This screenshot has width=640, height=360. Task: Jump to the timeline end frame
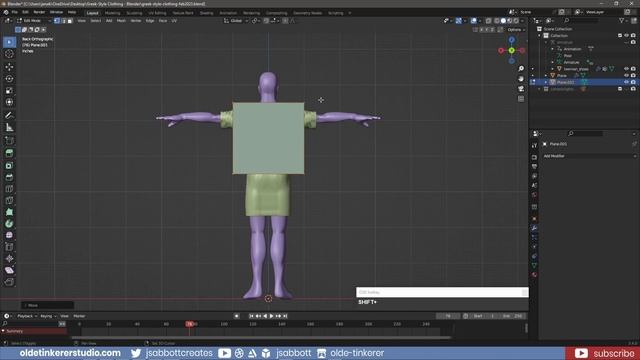[x=285, y=316]
